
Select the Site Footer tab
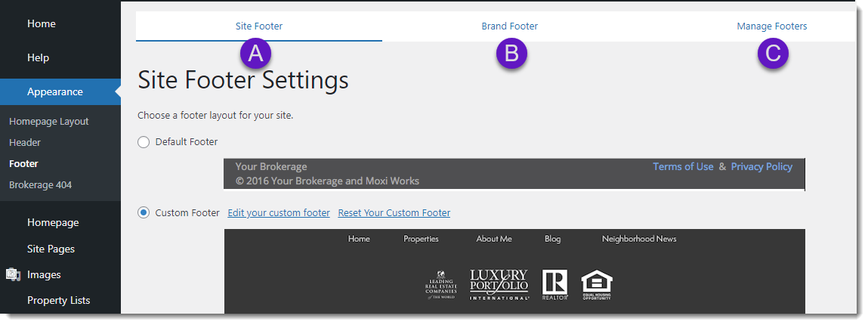(259, 26)
